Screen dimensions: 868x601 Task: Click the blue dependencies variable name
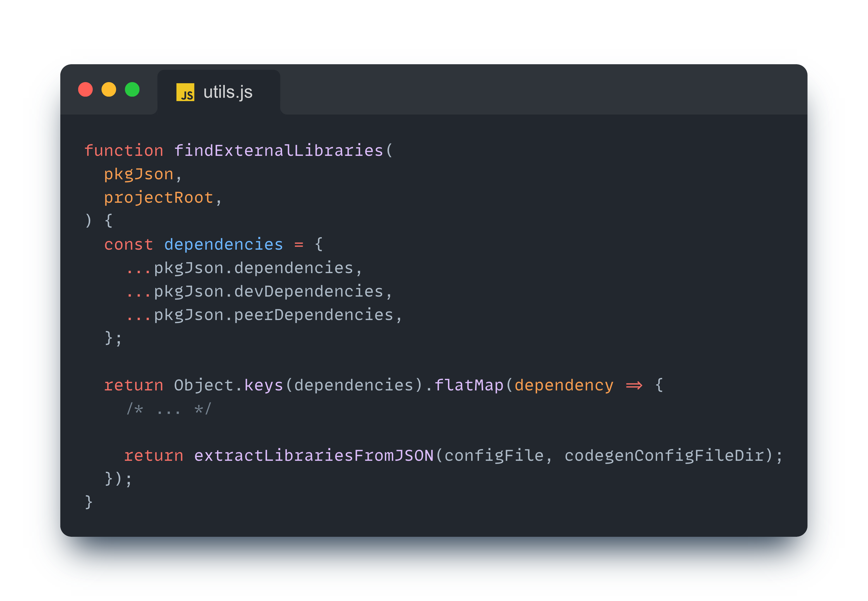(x=223, y=245)
